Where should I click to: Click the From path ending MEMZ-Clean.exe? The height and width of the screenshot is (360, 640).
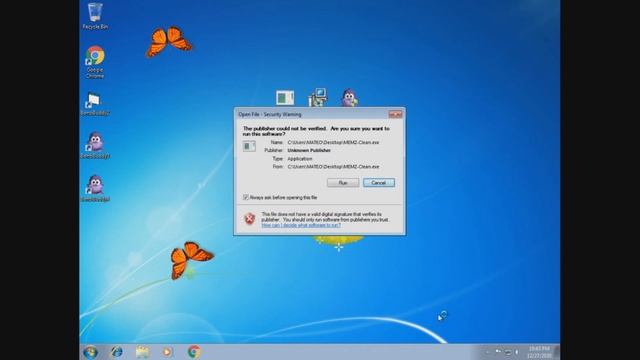pyautogui.click(x=333, y=167)
